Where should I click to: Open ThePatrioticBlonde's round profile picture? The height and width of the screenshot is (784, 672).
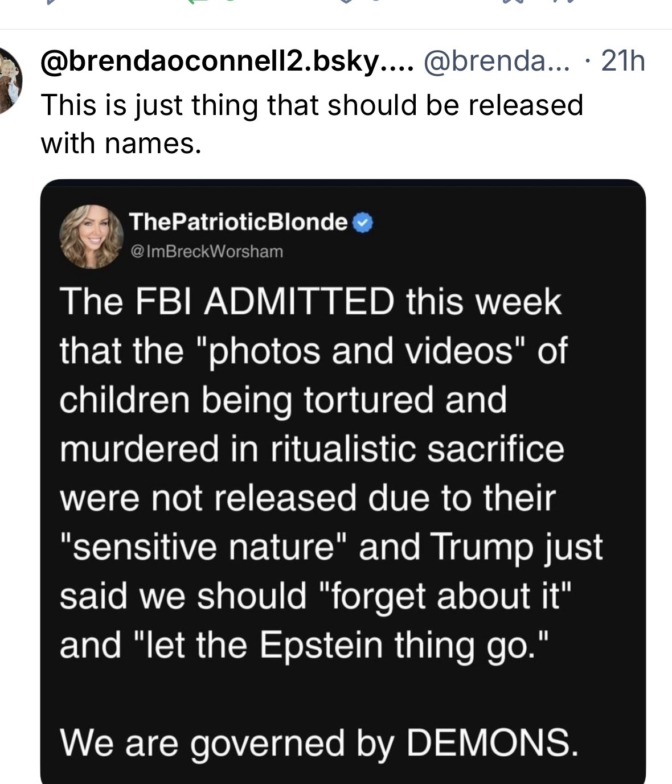tap(92, 236)
